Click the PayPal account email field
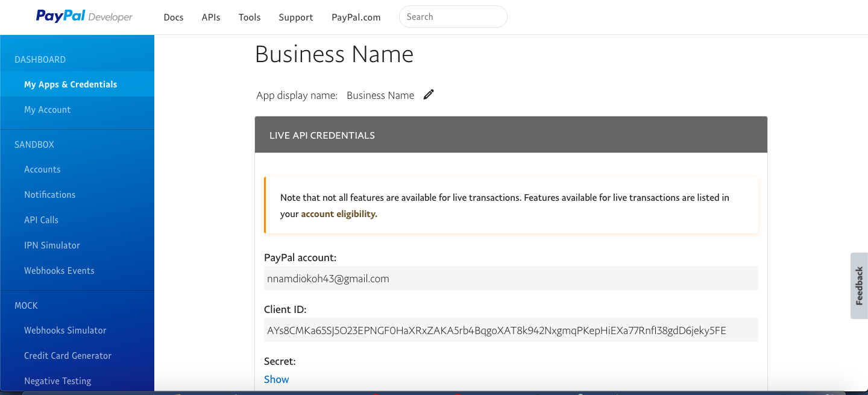 click(511, 278)
